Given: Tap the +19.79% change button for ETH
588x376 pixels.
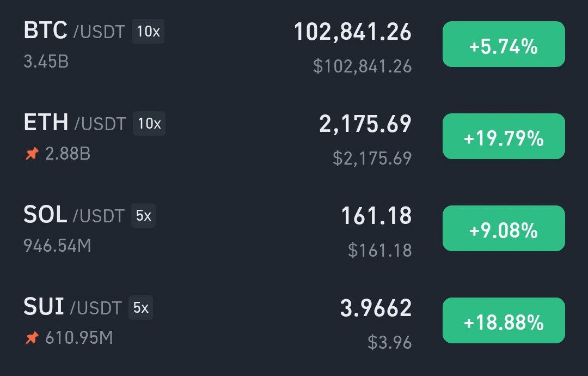Looking at the screenshot, I should [504, 136].
